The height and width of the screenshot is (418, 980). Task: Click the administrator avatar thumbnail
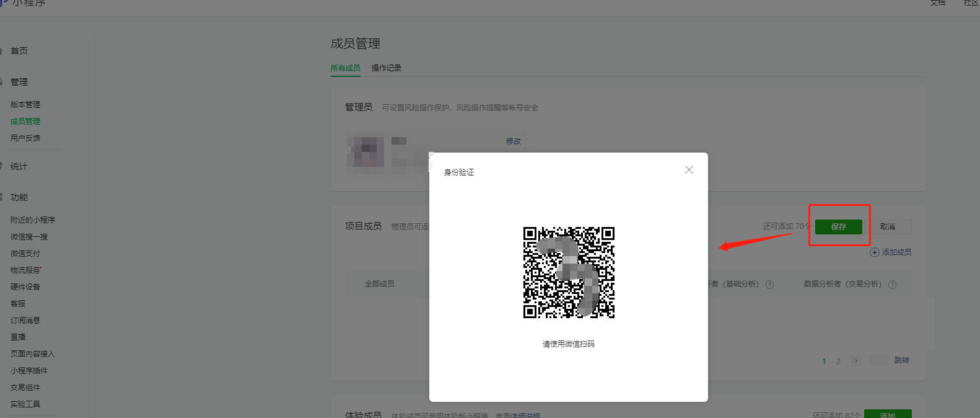coord(365,153)
